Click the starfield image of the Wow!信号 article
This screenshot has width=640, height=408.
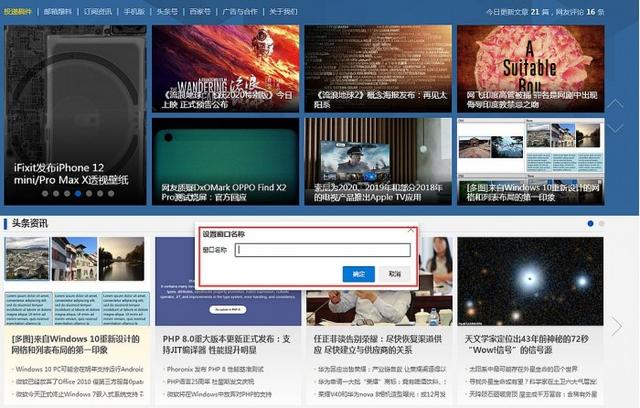point(530,281)
